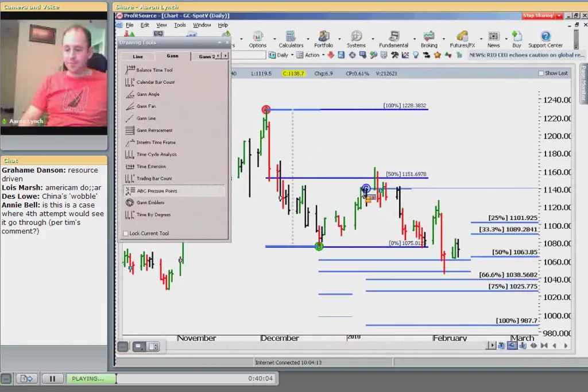The height and width of the screenshot is (392, 588).
Task: Switch to the Line drawing tools tab
Action: [138, 57]
